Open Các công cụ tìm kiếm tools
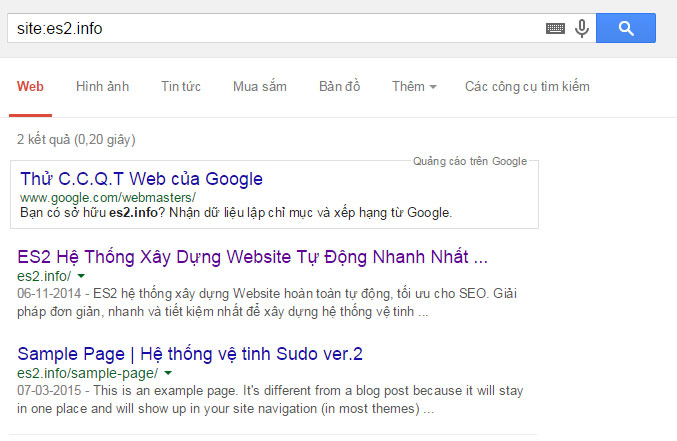This screenshot has height=441, width=677. click(527, 86)
